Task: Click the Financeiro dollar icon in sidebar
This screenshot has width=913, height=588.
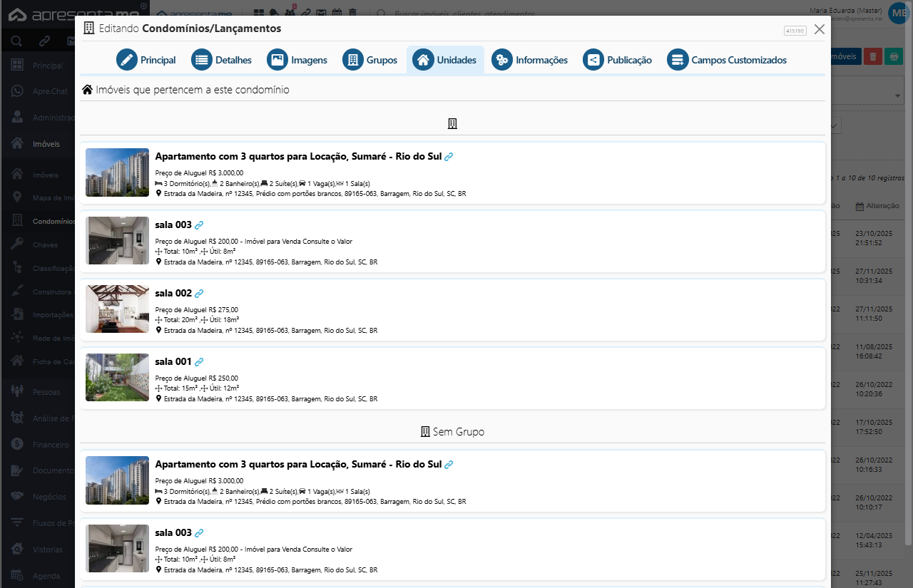Action: 17,444
